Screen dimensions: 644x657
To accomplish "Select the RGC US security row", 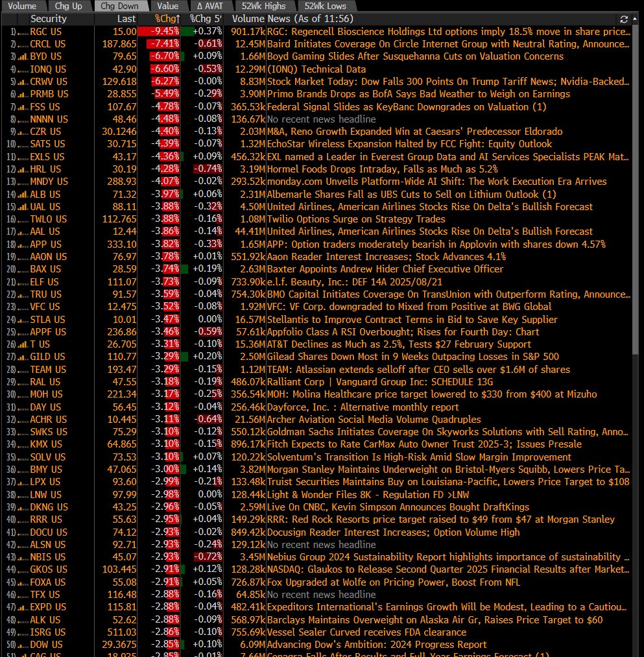I will click(316, 32).
